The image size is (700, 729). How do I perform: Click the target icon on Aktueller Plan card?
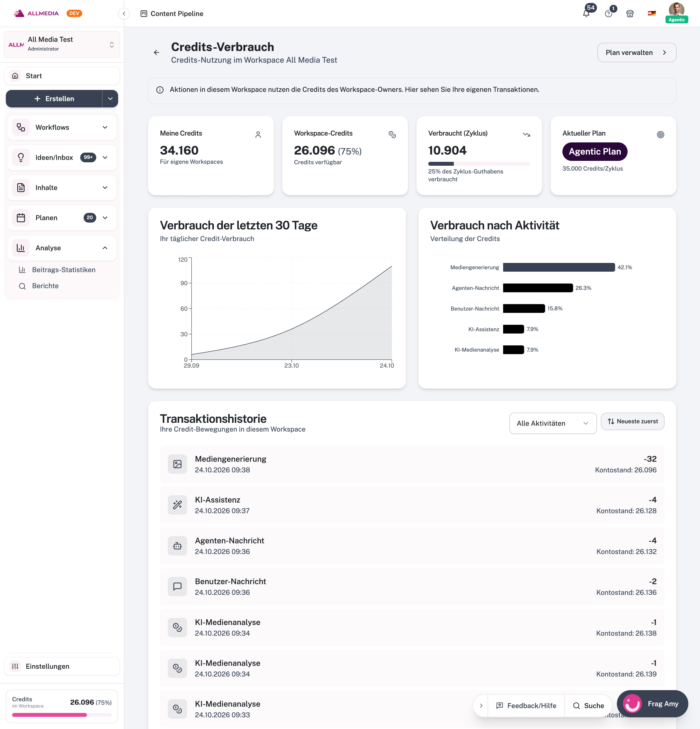click(661, 135)
